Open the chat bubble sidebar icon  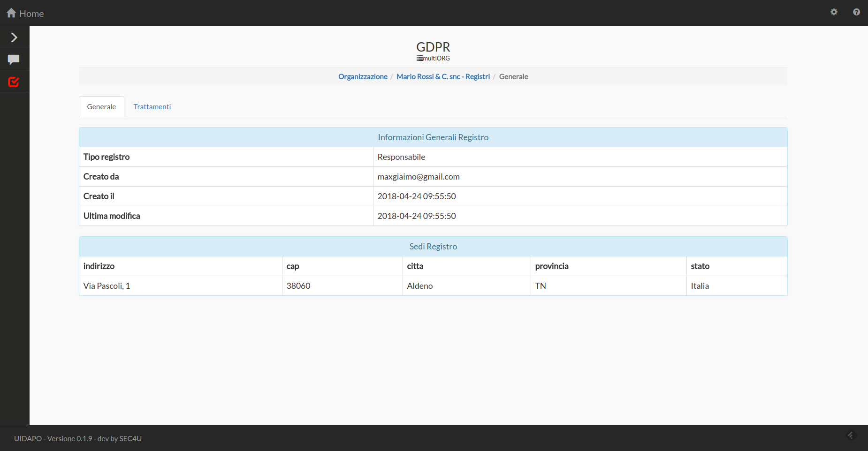tap(14, 60)
